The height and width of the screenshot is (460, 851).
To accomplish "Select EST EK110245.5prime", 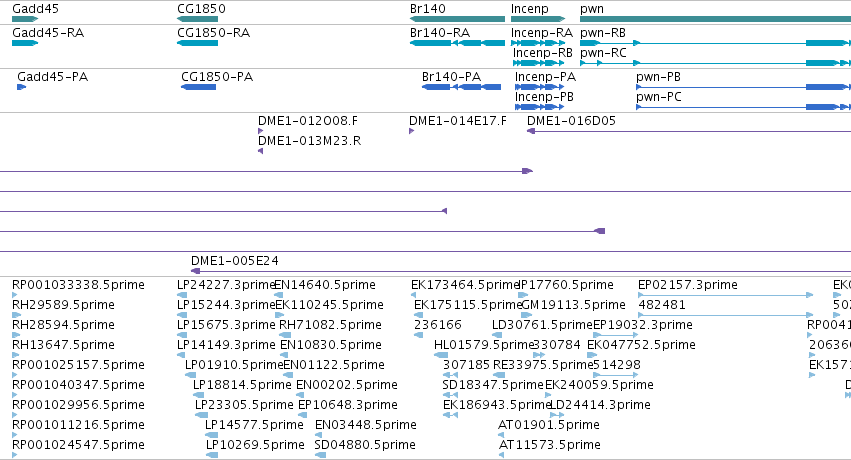I will [280, 315].
